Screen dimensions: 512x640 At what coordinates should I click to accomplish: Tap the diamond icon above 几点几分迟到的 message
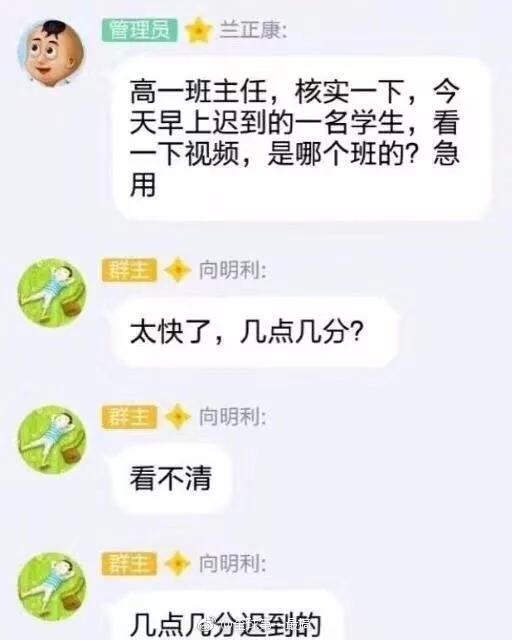coord(178,564)
